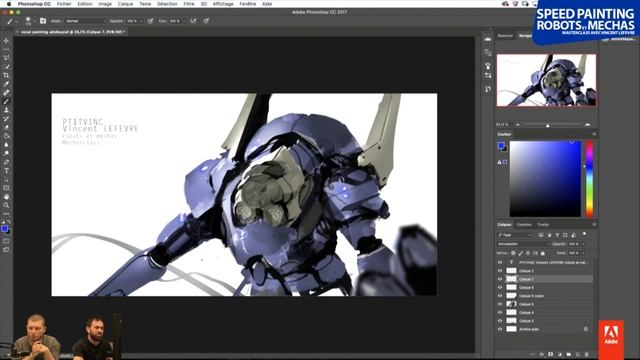
Task: Select the History Brush tool
Action: [6, 119]
